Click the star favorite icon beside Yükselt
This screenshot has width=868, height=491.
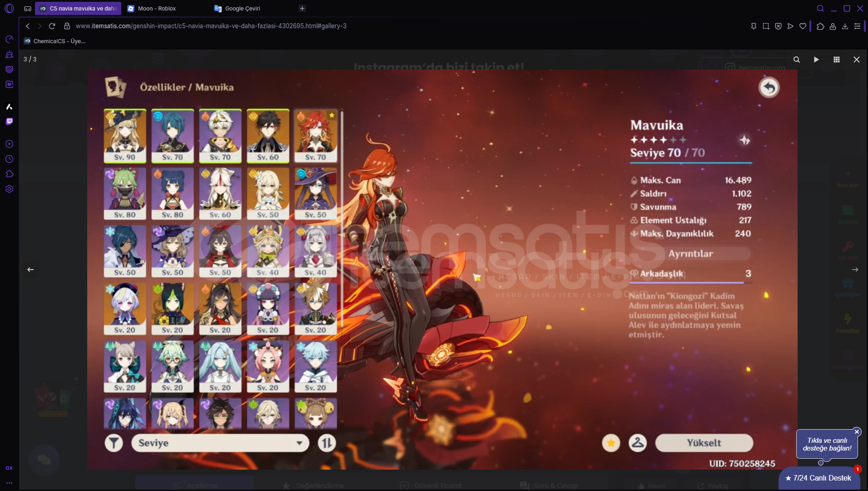(x=611, y=443)
